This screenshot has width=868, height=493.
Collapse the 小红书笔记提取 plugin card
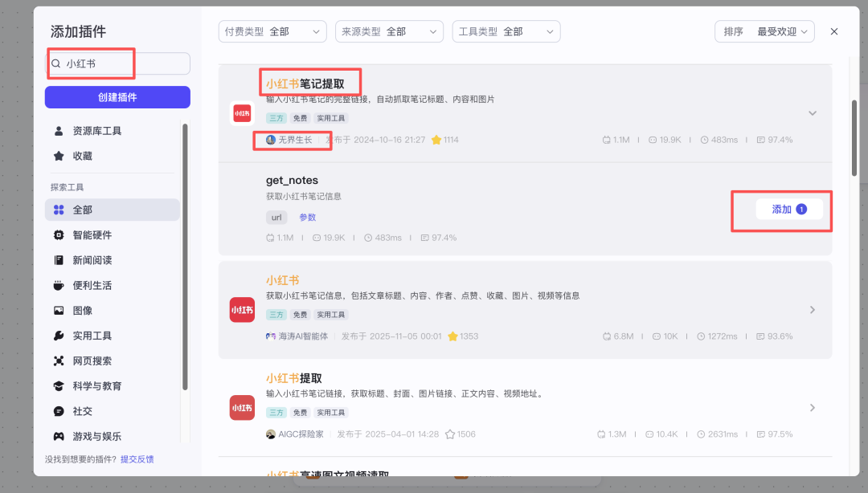point(813,113)
